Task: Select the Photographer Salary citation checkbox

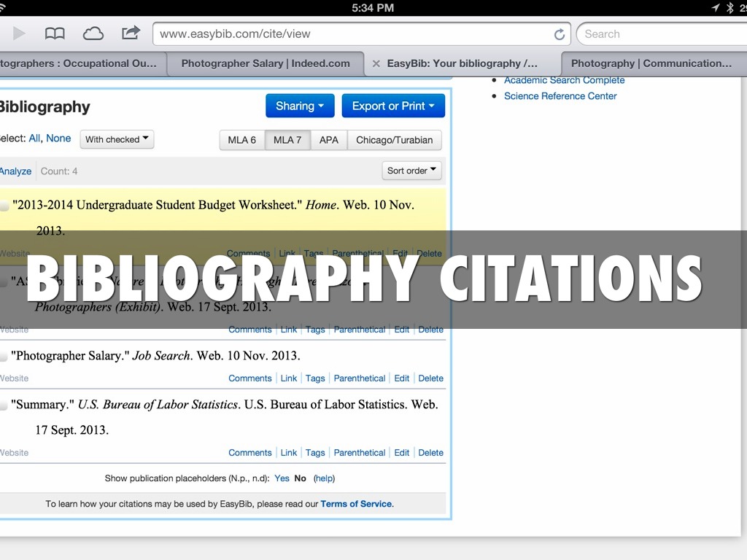Action: coord(4,357)
